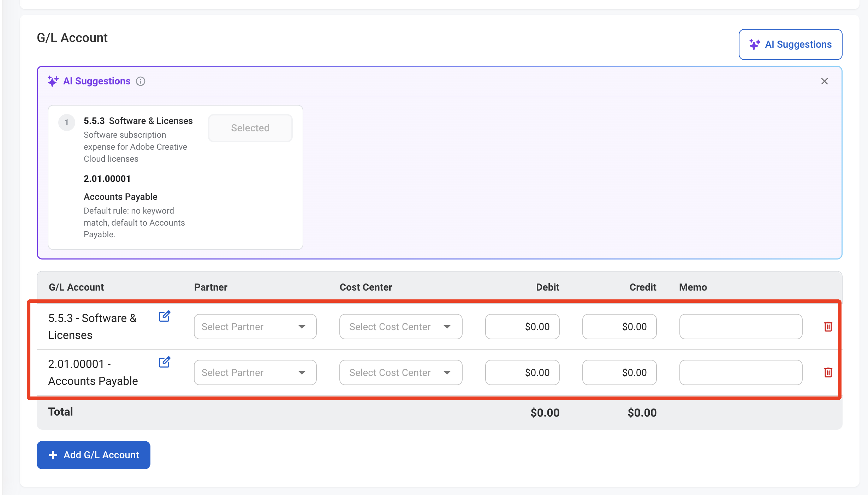Open Select Partner dropdown for Accounts Payable
868x495 pixels.
point(255,372)
